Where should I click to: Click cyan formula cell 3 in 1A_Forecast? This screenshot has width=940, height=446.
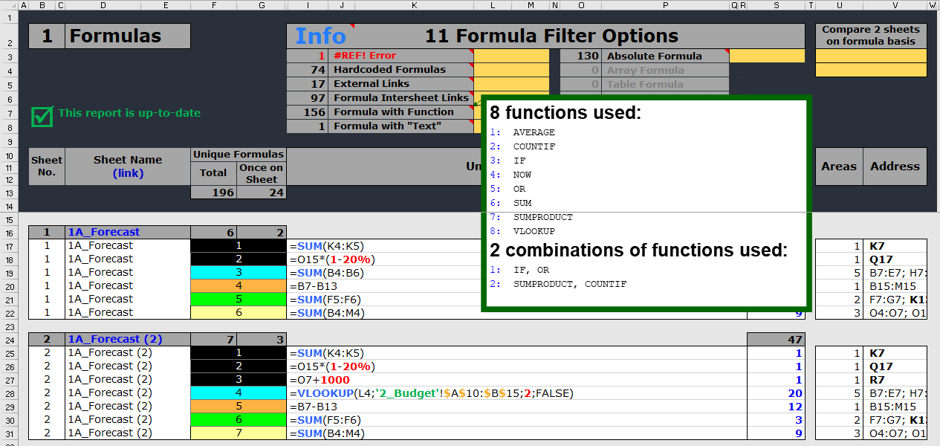click(x=238, y=272)
